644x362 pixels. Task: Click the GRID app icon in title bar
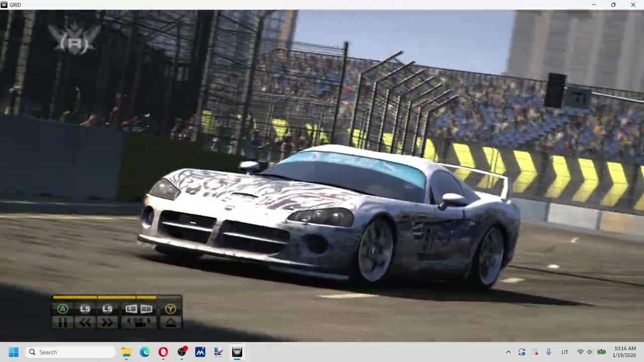pos(5,5)
